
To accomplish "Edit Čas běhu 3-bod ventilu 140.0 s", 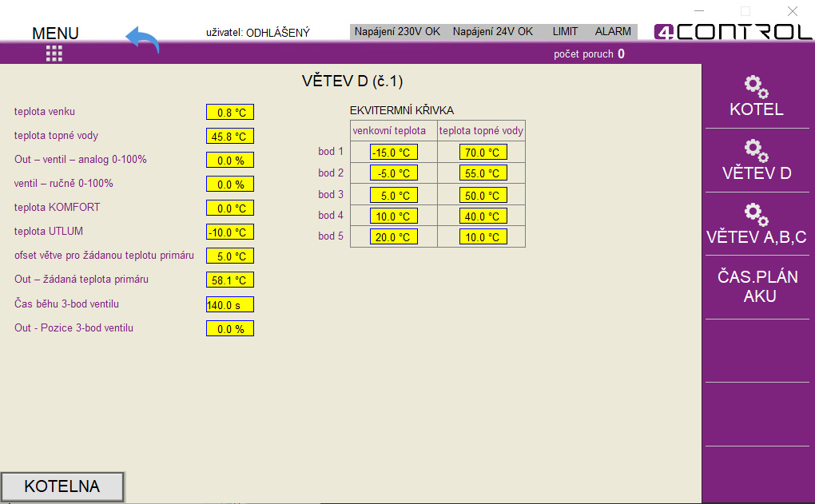I will [x=230, y=304].
